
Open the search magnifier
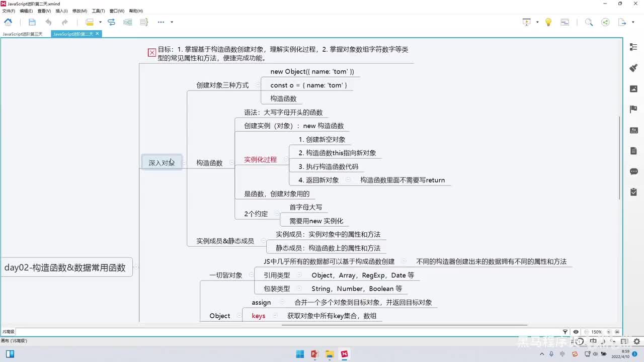coord(589,22)
